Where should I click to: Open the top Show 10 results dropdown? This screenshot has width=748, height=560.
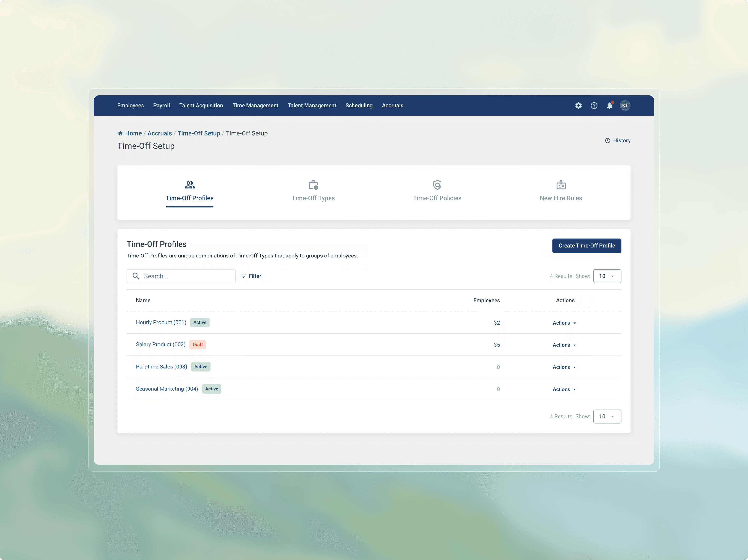coord(607,276)
